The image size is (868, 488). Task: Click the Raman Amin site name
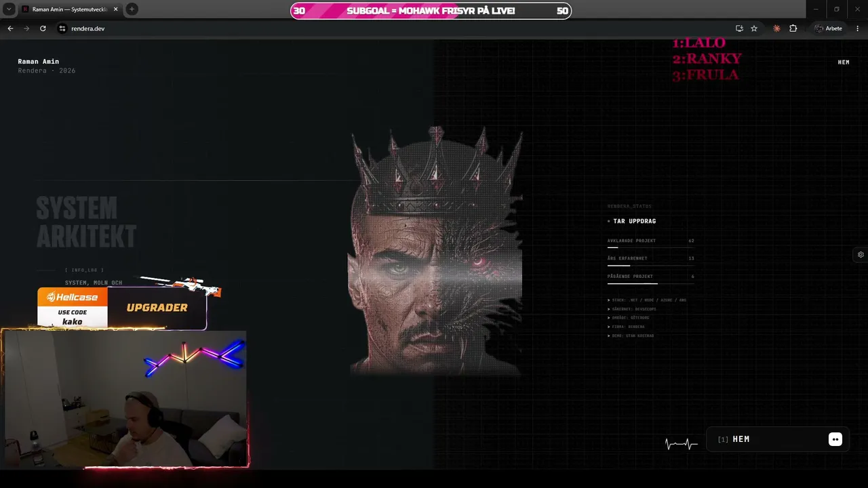click(39, 62)
